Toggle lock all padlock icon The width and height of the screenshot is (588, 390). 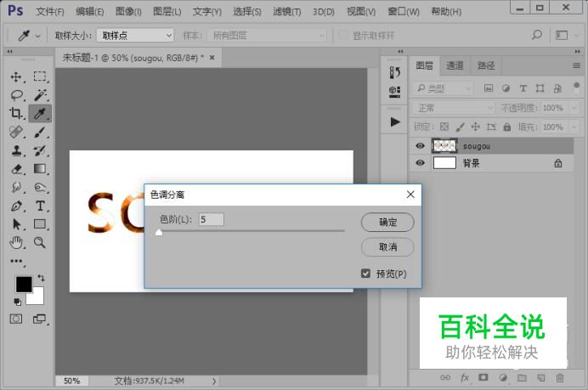coord(506,127)
